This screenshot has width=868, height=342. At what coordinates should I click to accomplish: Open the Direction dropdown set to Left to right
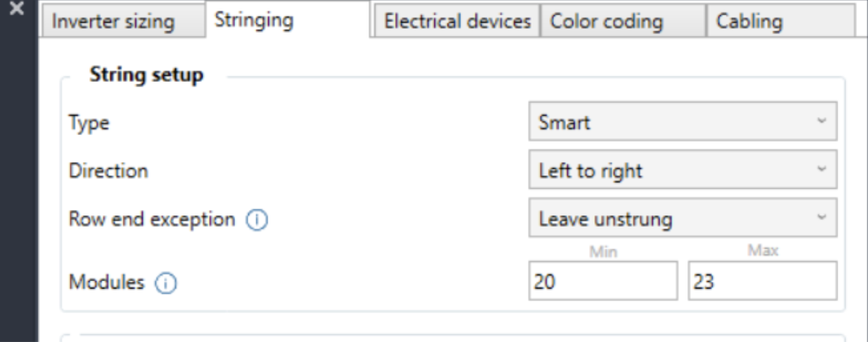[x=683, y=169]
